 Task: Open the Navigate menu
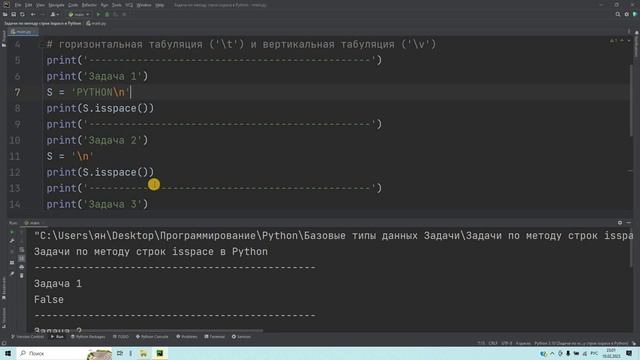pos(56,5)
